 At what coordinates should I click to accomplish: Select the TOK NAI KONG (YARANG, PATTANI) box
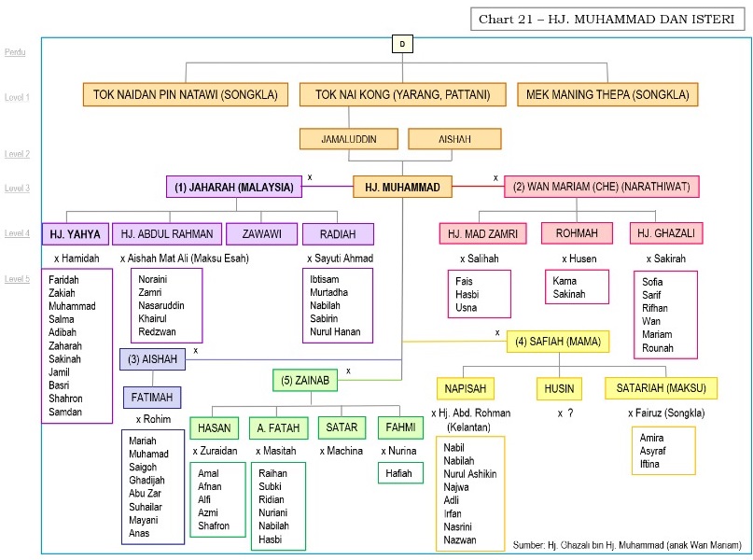tap(403, 94)
